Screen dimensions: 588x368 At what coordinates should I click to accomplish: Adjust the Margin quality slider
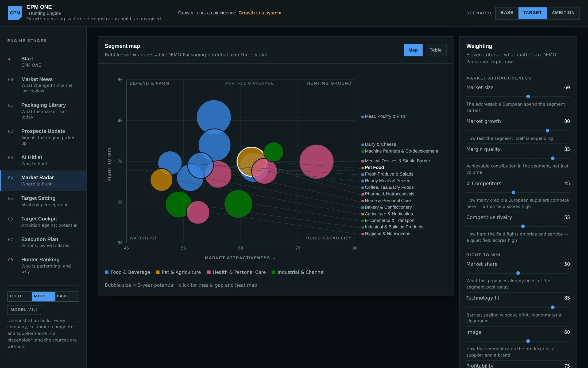tap(518, 158)
